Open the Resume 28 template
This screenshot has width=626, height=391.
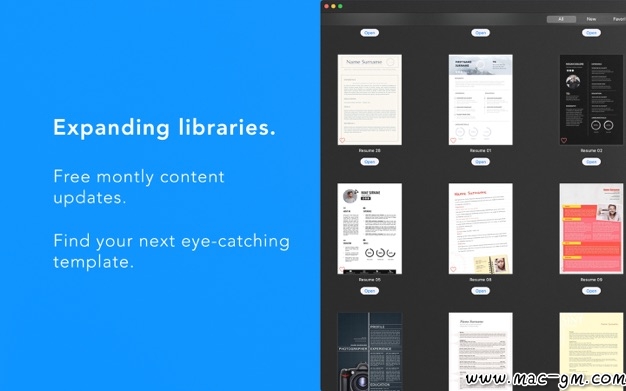(x=370, y=162)
